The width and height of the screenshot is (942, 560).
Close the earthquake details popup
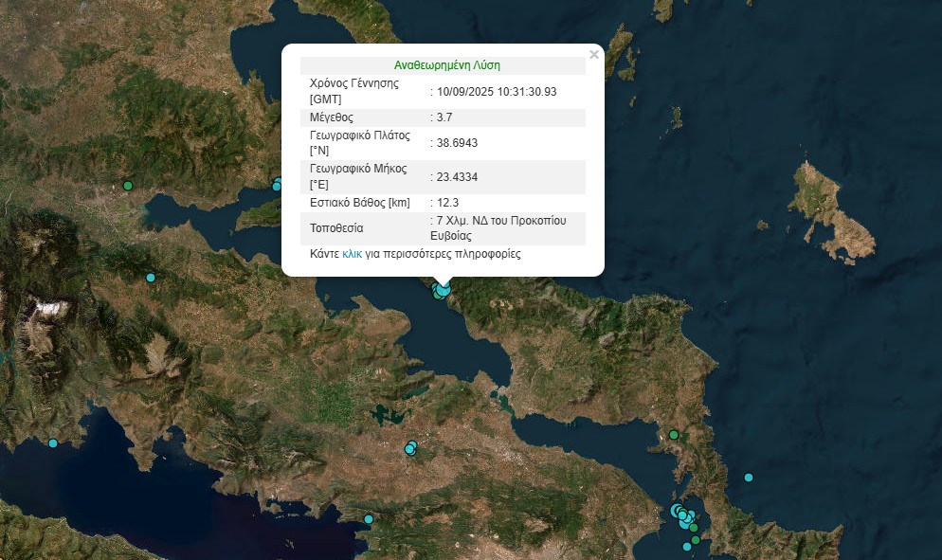coord(594,55)
